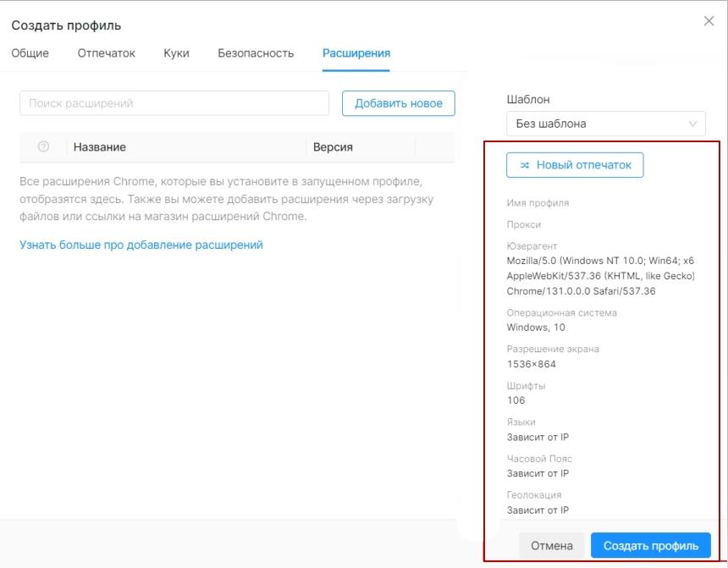Open the Отпечаток tab
The image size is (728, 568).
(x=107, y=53)
